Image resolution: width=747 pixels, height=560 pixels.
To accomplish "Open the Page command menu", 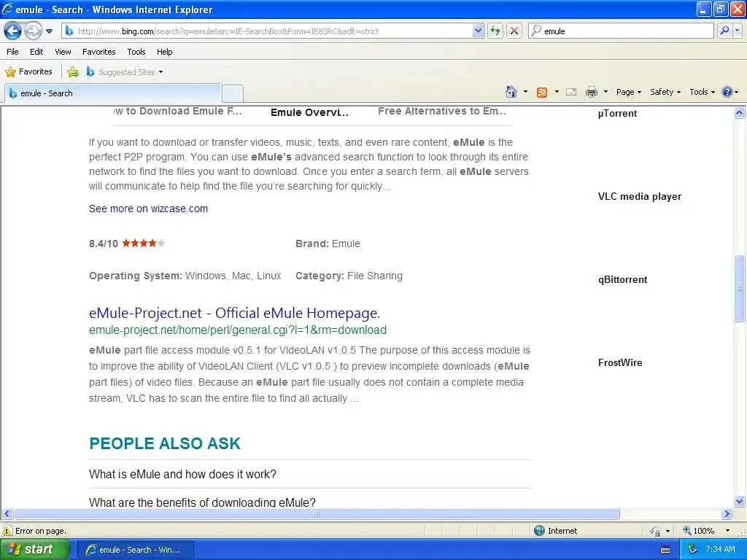I will (628, 92).
